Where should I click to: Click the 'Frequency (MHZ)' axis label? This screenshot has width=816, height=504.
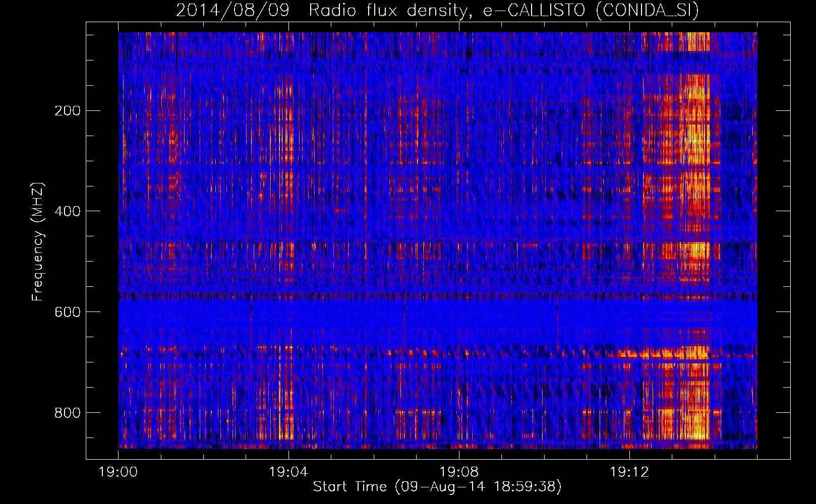pos(38,242)
